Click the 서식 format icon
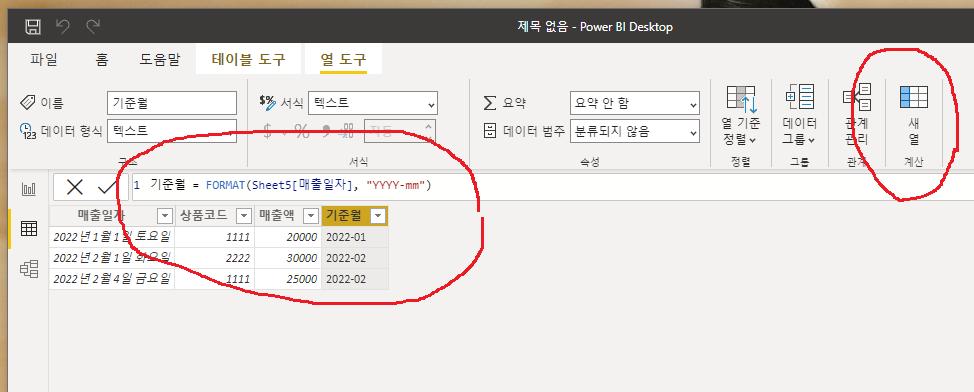Screen dimensions: 974x392 (268, 103)
